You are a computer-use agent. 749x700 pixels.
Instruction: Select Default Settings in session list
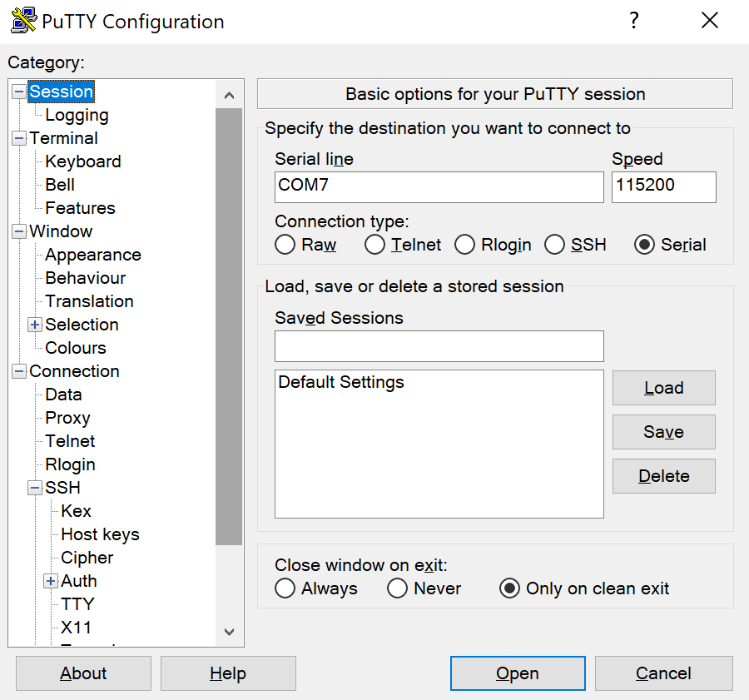pos(341,382)
